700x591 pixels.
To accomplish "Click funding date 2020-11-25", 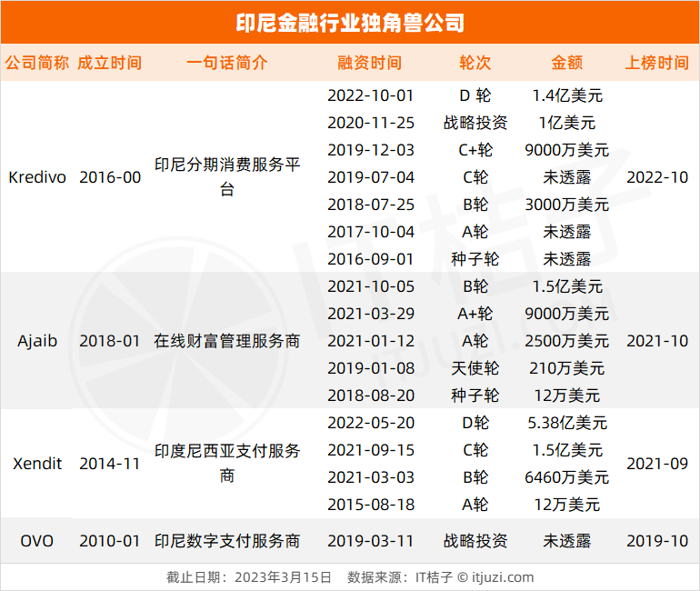I will (371, 123).
